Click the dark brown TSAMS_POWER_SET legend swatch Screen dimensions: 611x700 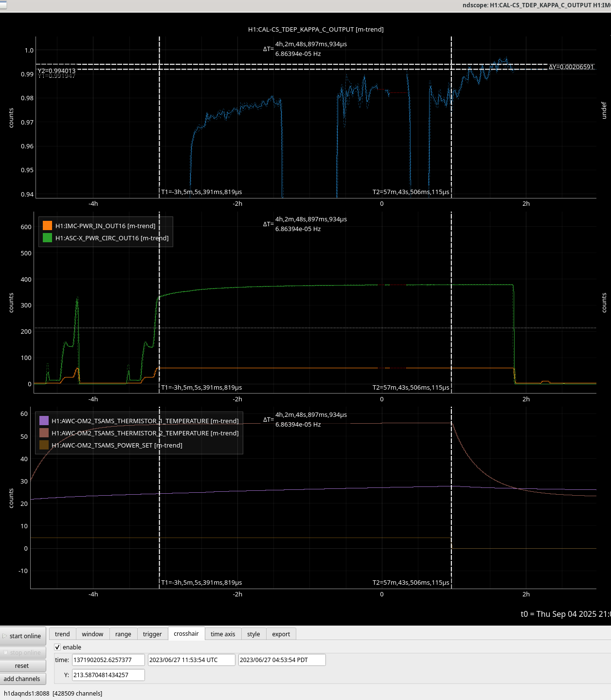click(x=44, y=445)
